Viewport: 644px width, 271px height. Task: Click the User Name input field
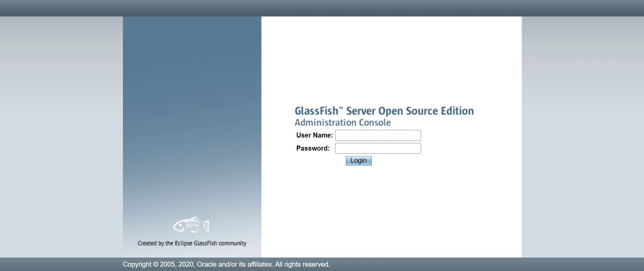tap(378, 135)
